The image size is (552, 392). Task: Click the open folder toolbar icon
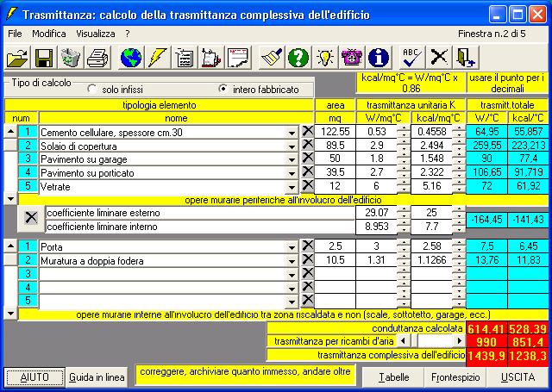click(x=17, y=58)
